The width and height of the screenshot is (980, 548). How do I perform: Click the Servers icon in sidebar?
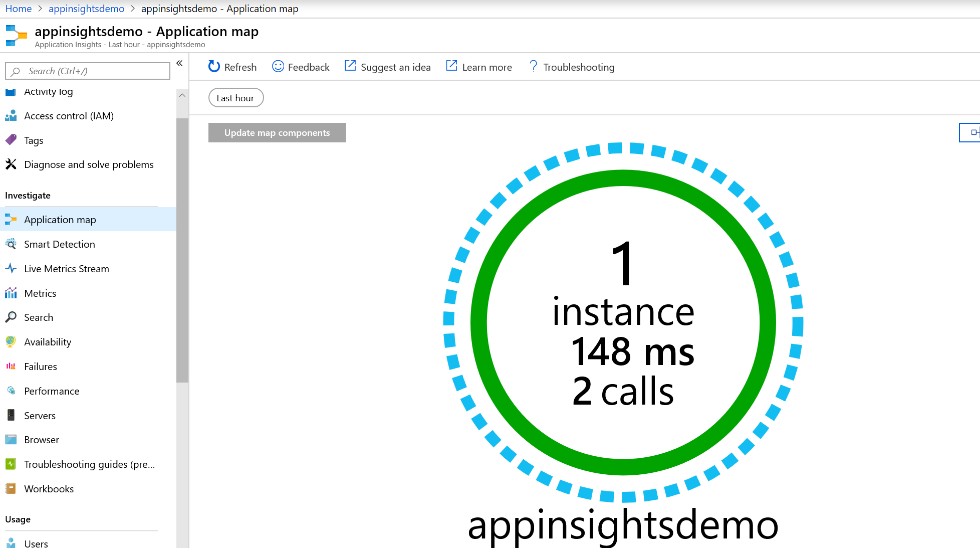[x=11, y=415]
